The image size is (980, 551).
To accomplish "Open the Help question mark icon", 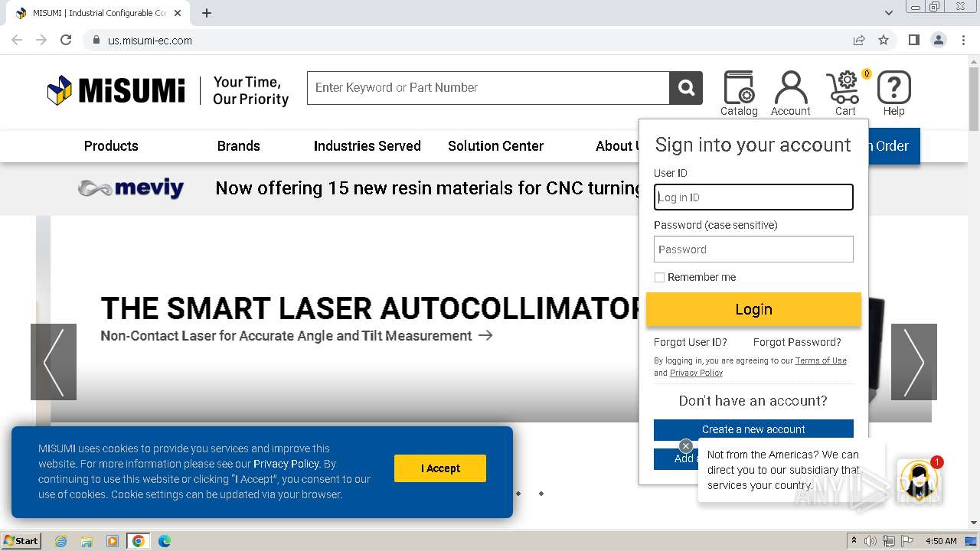I will tap(893, 93).
